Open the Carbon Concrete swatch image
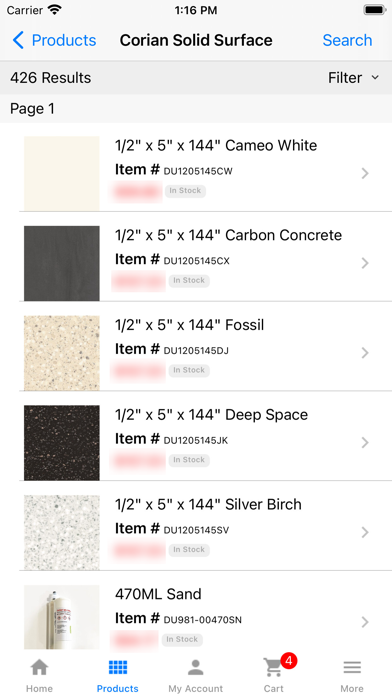Image resolution: width=392 pixels, height=696 pixels. [x=62, y=263]
